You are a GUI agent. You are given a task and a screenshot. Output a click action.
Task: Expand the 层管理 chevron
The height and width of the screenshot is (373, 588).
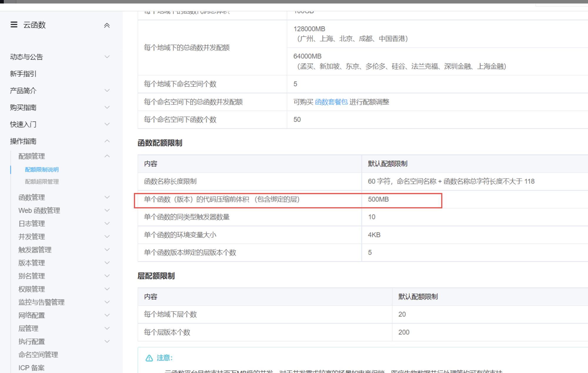click(x=107, y=328)
